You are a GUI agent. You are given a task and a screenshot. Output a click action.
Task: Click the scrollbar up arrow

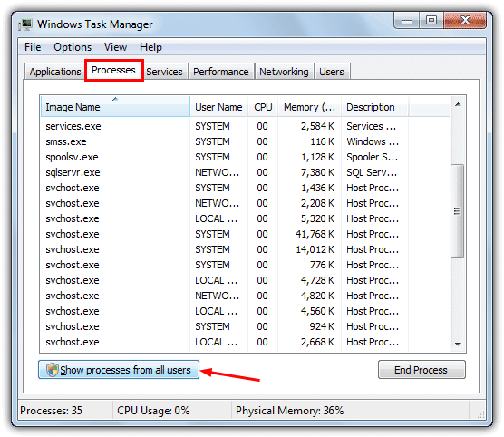(458, 104)
